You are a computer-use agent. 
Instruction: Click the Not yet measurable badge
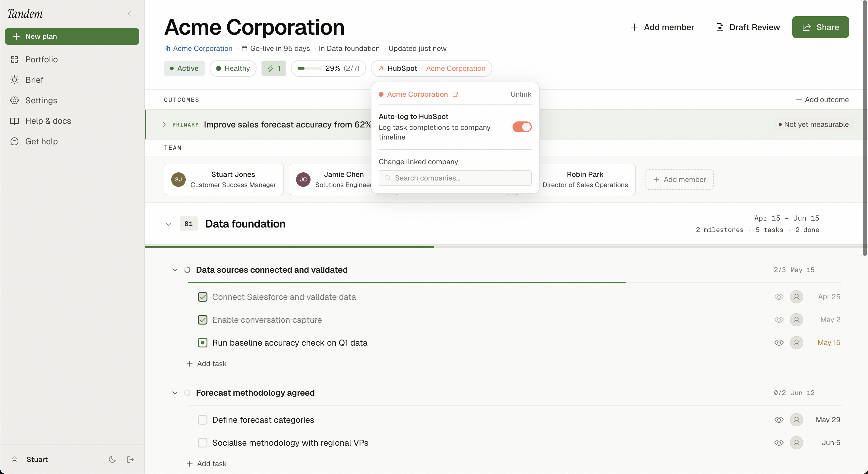(813, 125)
